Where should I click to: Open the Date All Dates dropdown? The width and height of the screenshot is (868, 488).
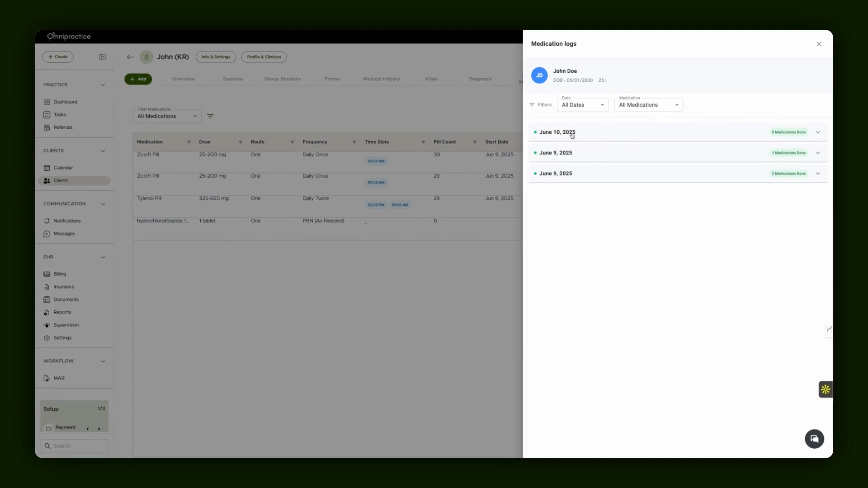click(583, 105)
